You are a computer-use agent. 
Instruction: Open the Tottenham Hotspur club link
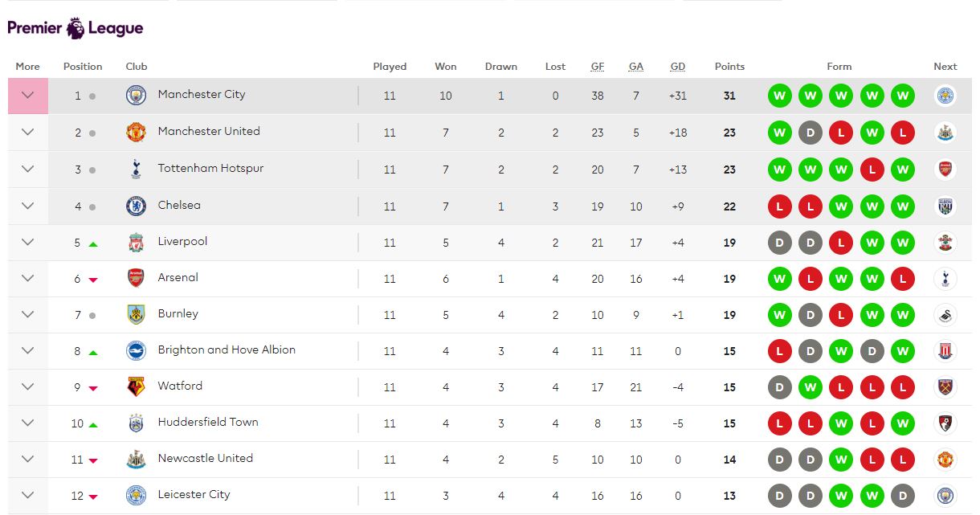210,168
